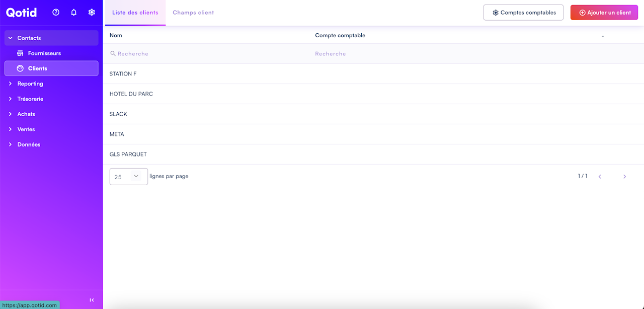644x309 pixels.
Task: Open notifications bell icon
Action: [74, 13]
